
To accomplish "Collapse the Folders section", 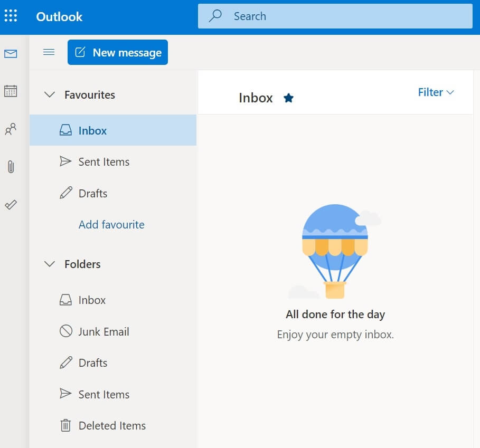I will point(50,264).
